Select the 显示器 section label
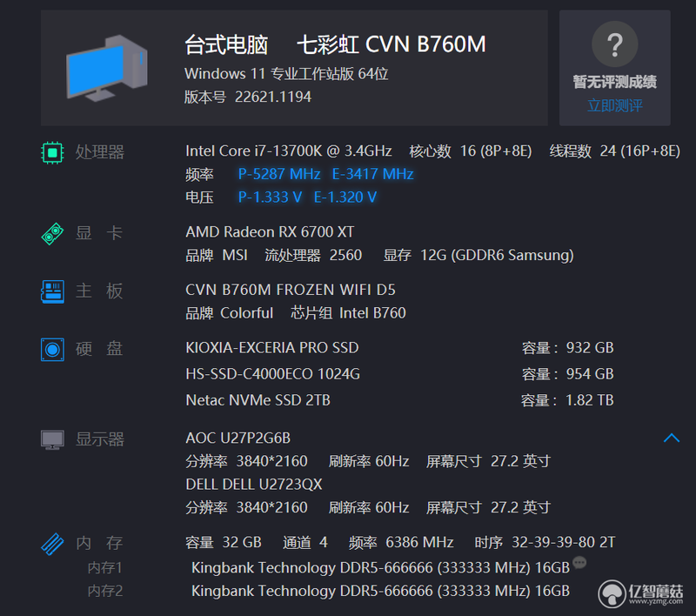696x616 pixels. click(x=100, y=439)
